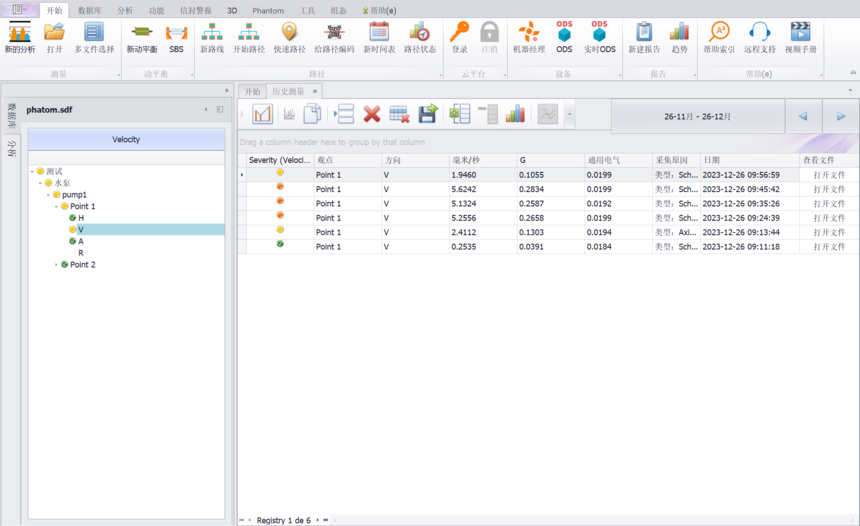Click the red X delete icon
Viewport: 860px width, 526px height.
click(x=372, y=114)
